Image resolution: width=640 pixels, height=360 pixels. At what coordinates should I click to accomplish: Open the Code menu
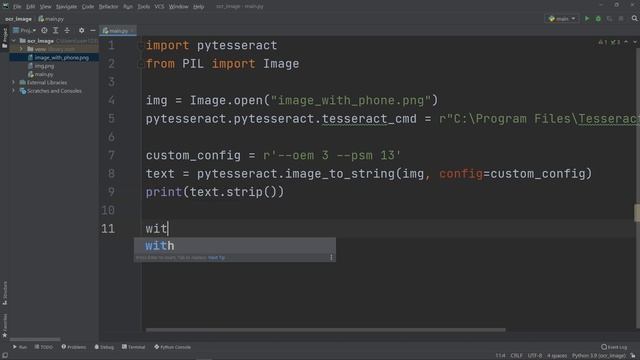pyautogui.click(x=88, y=7)
